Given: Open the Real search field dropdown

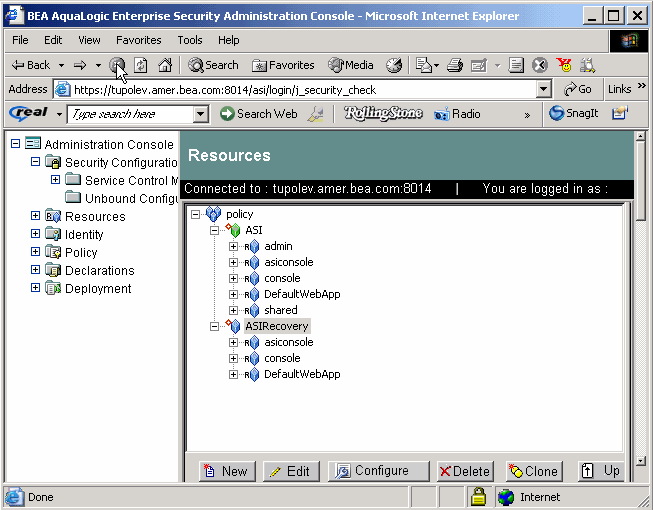Looking at the screenshot, I should pos(201,114).
